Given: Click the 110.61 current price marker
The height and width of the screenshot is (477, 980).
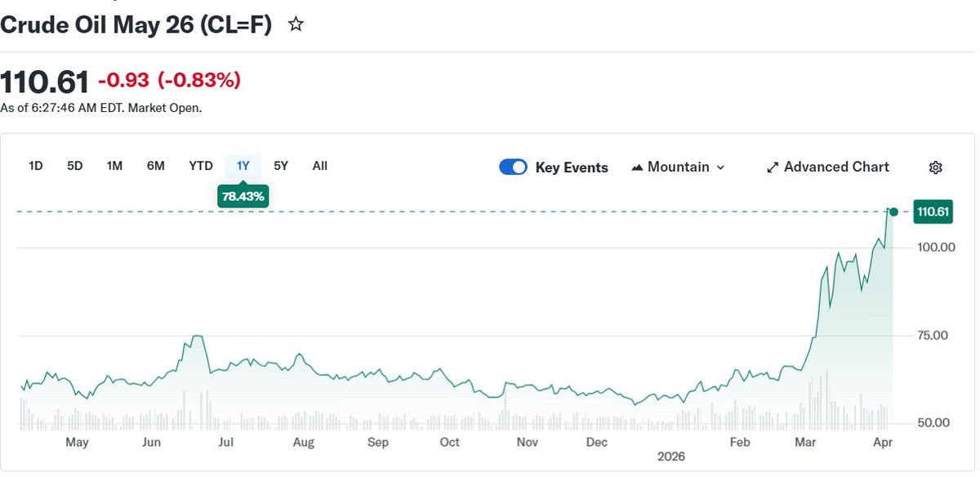Looking at the screenshot, I should coord(932,212).
